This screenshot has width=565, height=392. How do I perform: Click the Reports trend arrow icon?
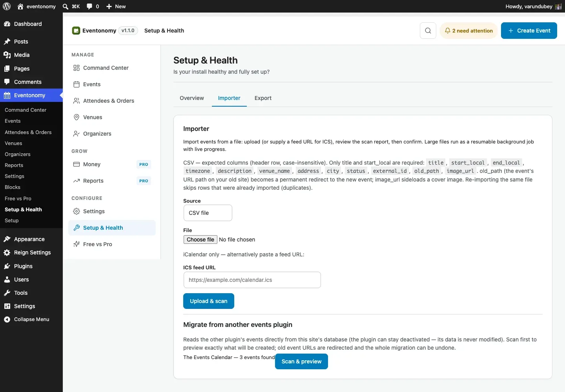[77, 181]
